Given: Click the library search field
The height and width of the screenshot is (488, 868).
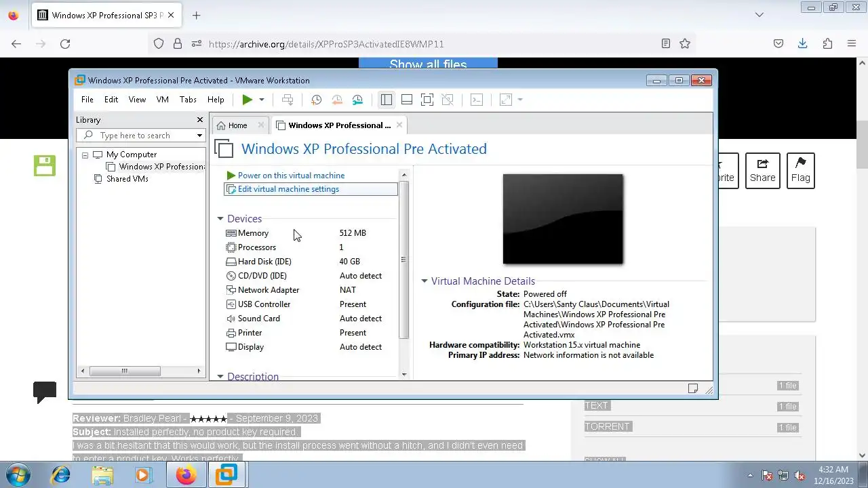Looking at the screenshot, I should [x=140, y=136].
